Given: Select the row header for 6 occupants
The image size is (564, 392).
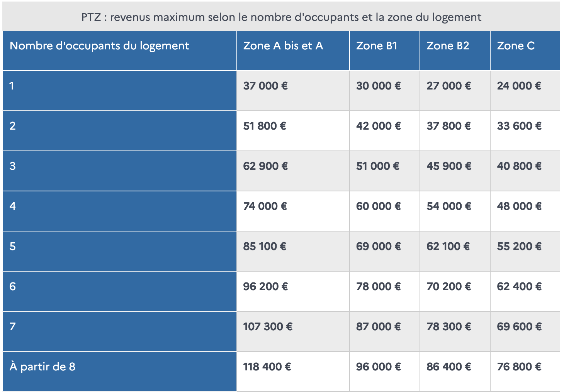Looking at the screenshot, I should (120, 291).
